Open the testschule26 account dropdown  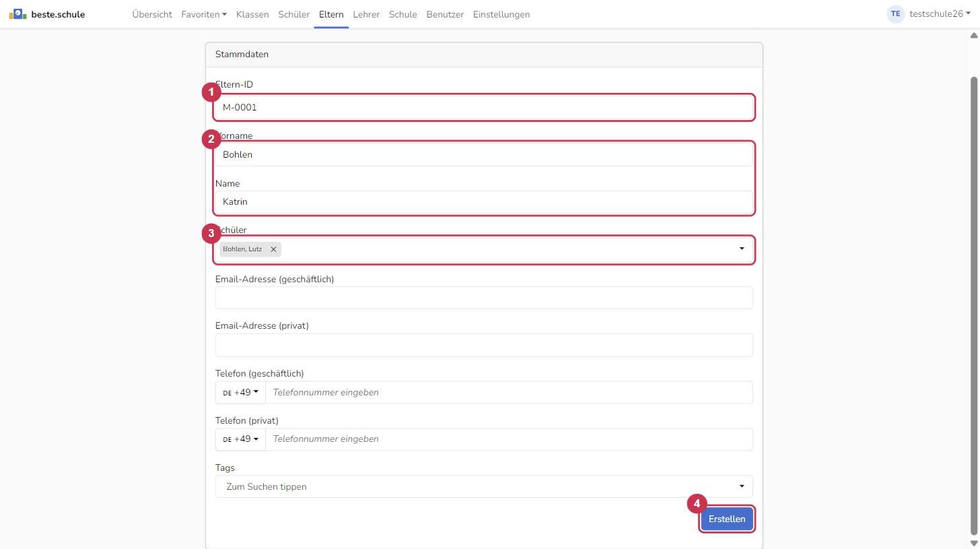click(x=940, y=14)
